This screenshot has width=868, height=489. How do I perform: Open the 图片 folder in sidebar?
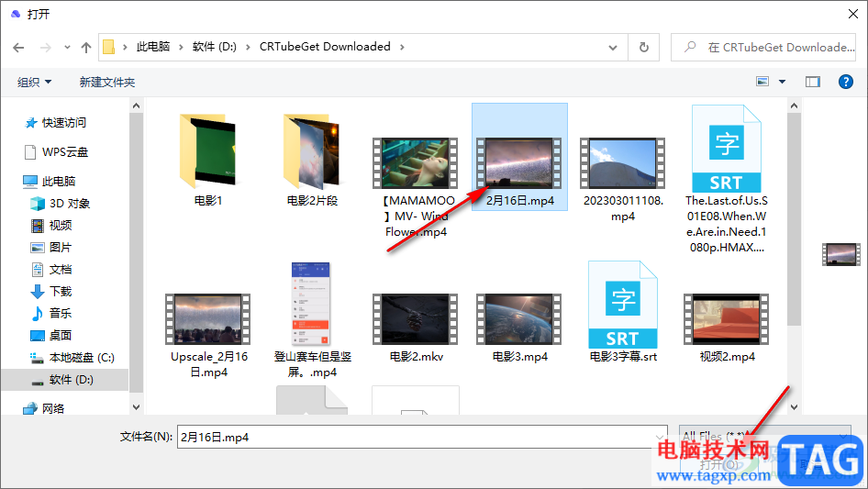click(x=51, y=248)
